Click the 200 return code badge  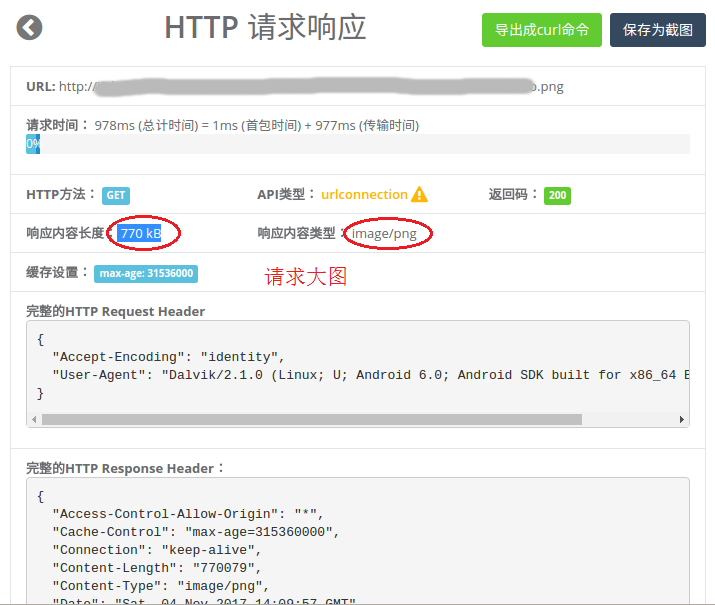pos(557,195)
